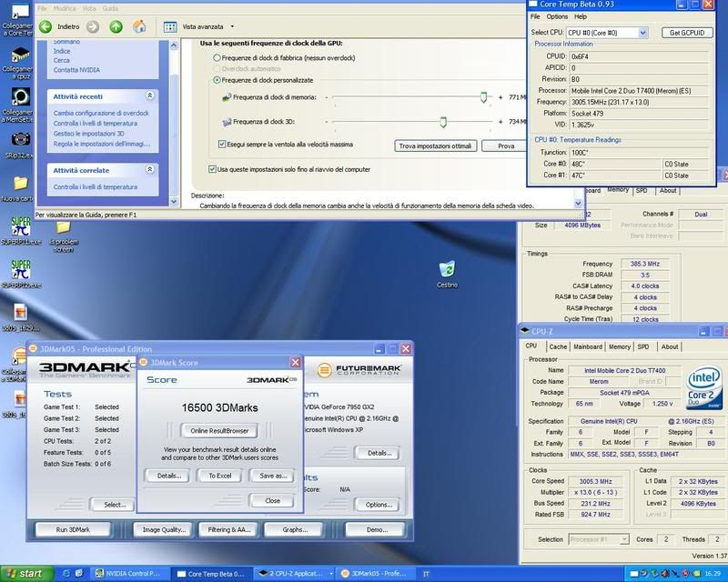Click the memory clock frequency icon
728x582 pixels.
227,97
